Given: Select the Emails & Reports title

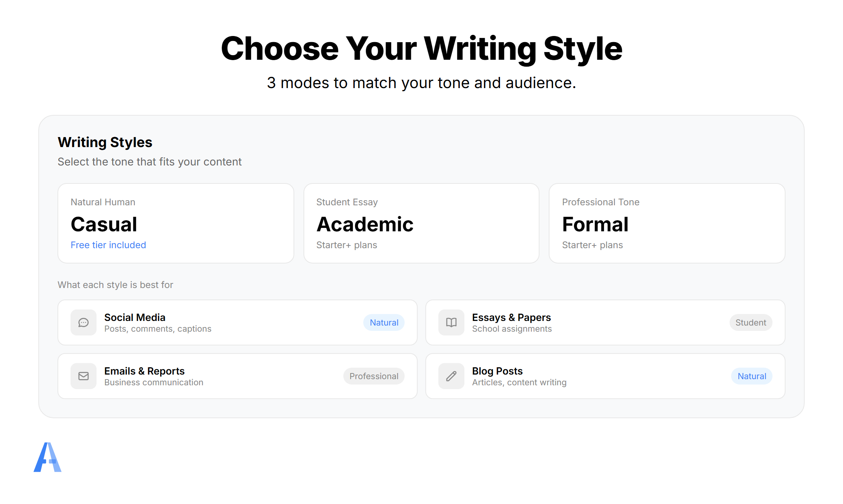Looking at the screenshot, I should [x=144, y=371].
